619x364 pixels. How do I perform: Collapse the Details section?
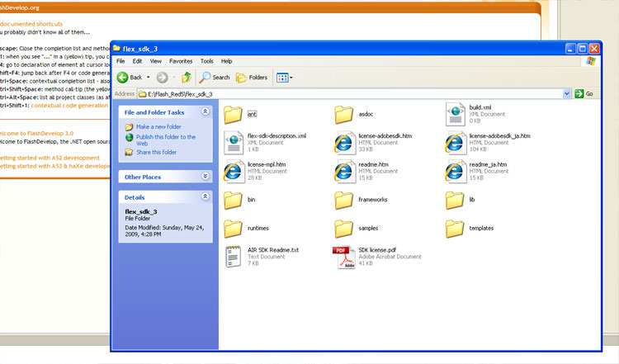point(205,196)
